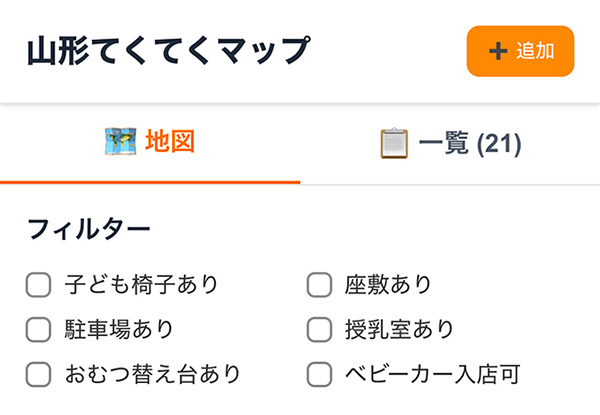The height and width of the screenshot is (415, 600).
Task: Open the 一覧 (21) tab
Action: pos(450,144)
